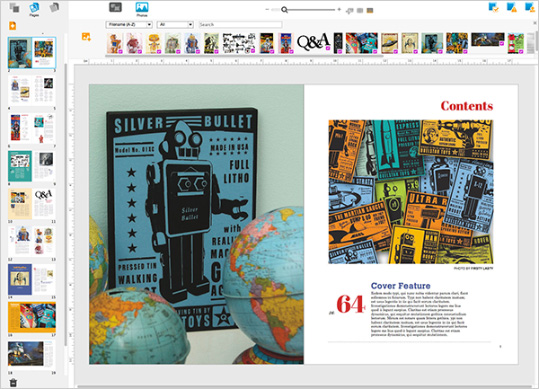Pick the wide dark spaceship photo thumbnail
Screen dimensions: 539x389
click(487, 40)
